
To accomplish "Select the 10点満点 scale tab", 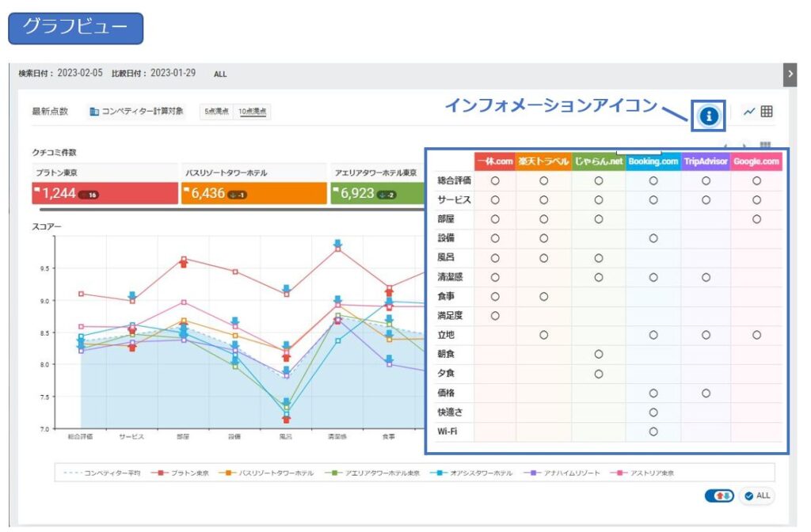I will (x=253, y=112).
